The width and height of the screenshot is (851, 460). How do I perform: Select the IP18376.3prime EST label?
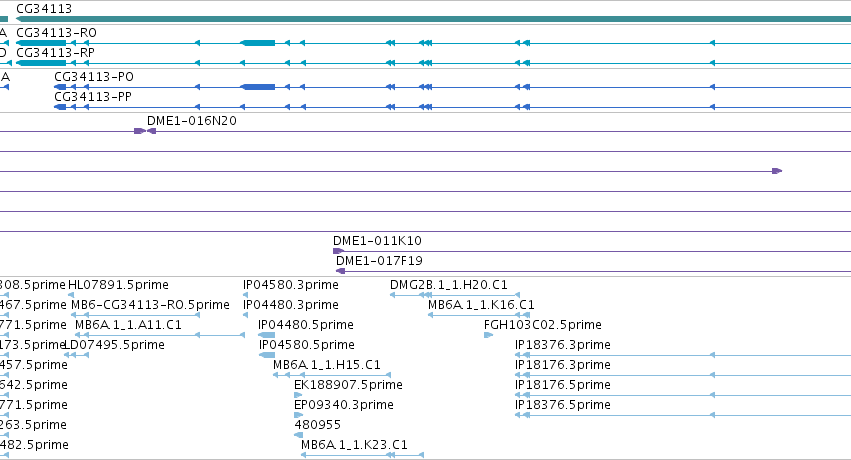coord(563,344)
